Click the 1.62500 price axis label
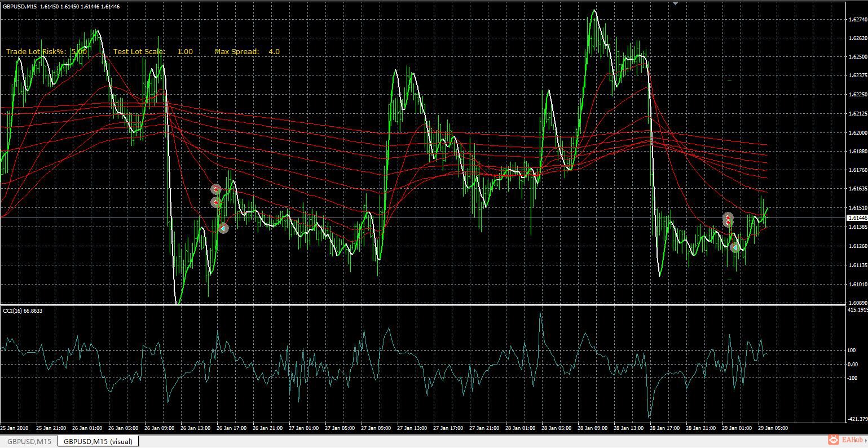This screenshot has height=448, width=868. click(857, 57)
